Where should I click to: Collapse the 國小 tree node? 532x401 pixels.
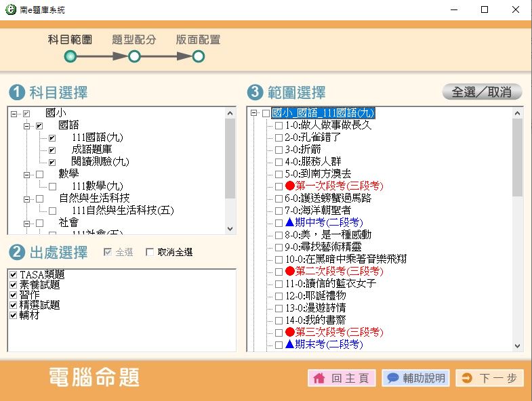(14, 113)
